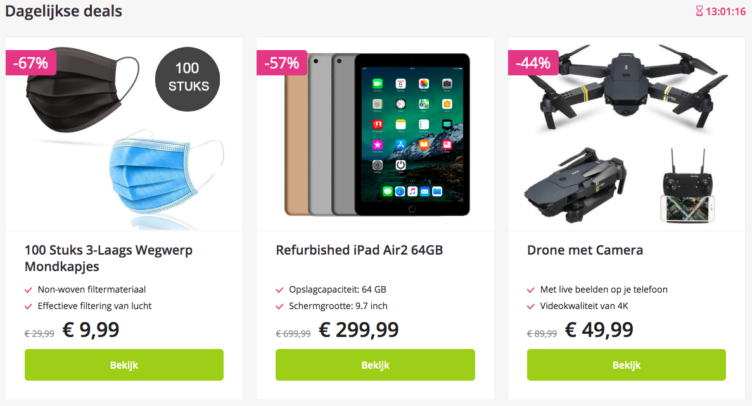Screen dimensions: 752x406
Task: Click the checkmark beside Non-woven filtermateriaal
Action: coord(28,290)
